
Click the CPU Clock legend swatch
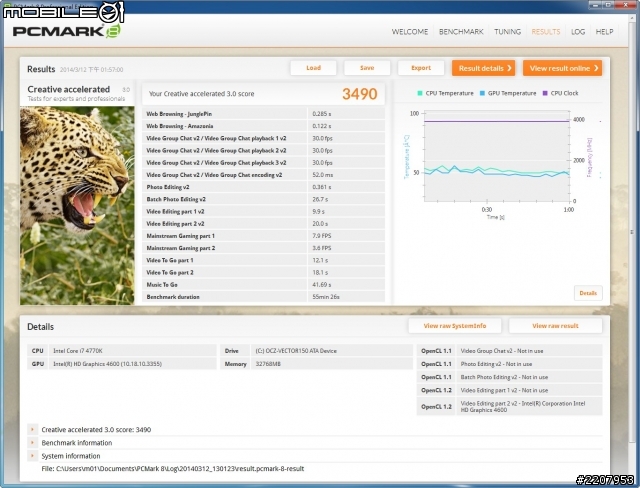pos(544,93)
